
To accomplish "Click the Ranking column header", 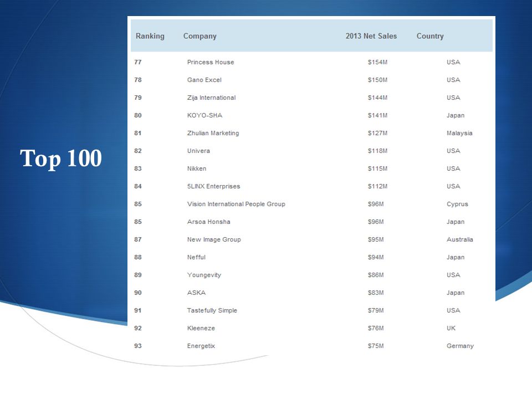I will [x=150, y=37].
